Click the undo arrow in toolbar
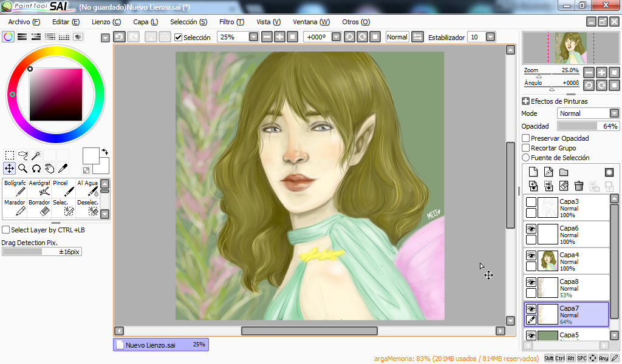 point(120,37)
